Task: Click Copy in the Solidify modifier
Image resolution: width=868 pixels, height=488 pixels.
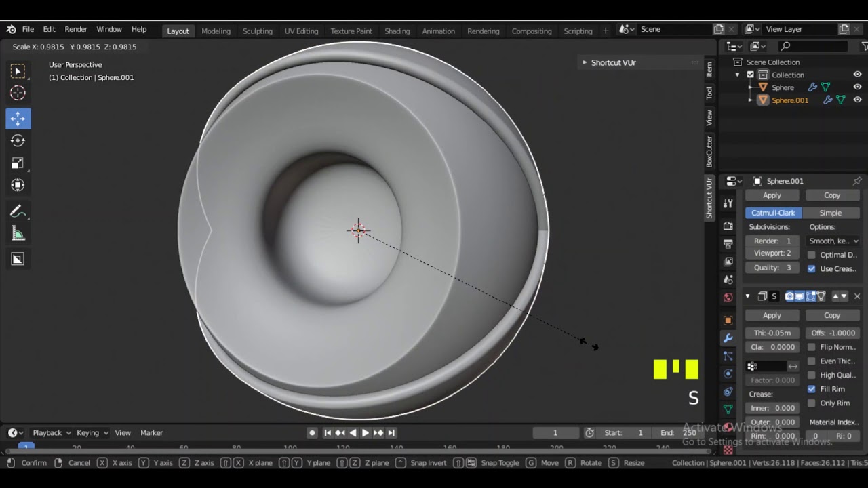Action: click(x=832, y=315)
